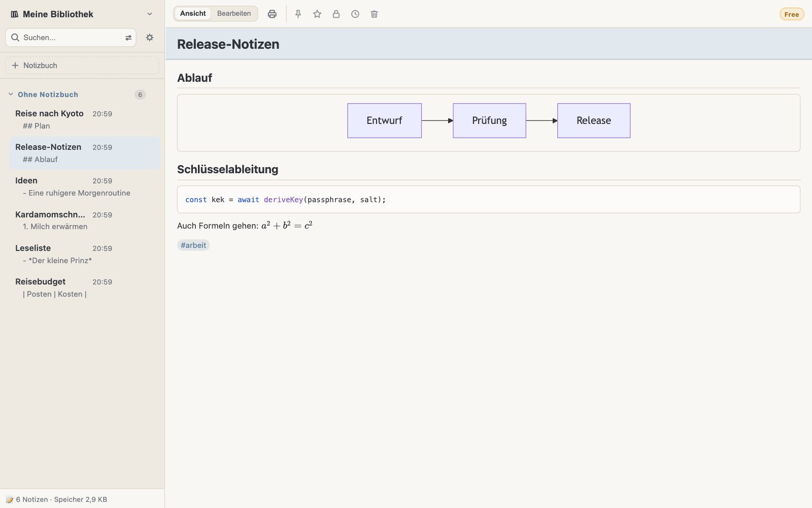
Task: Open the #arbeit tag
Action: [193, 245]
